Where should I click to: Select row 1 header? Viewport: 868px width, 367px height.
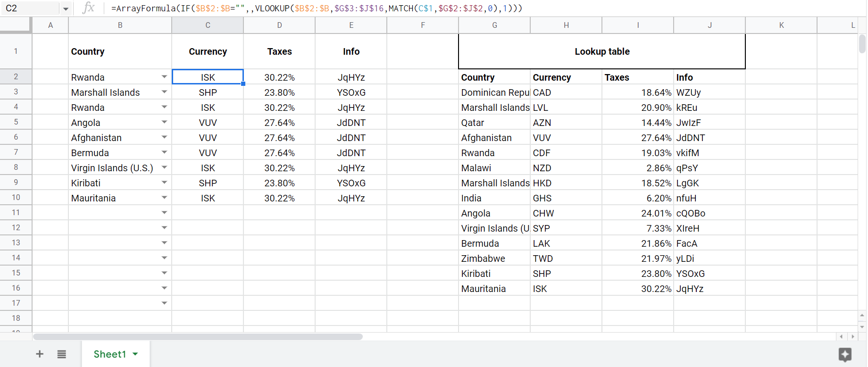[x=16, y=51]
